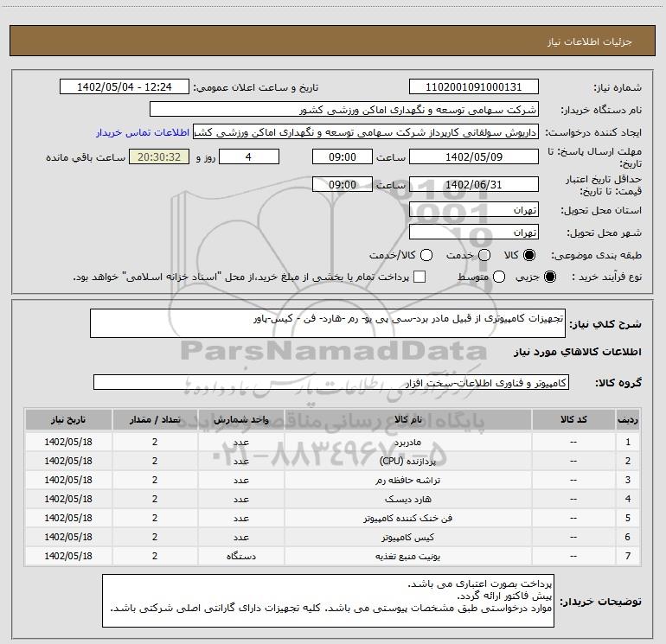666x644 pixels.
Task: Select the خدمت radio button
Action: (484, 255)
